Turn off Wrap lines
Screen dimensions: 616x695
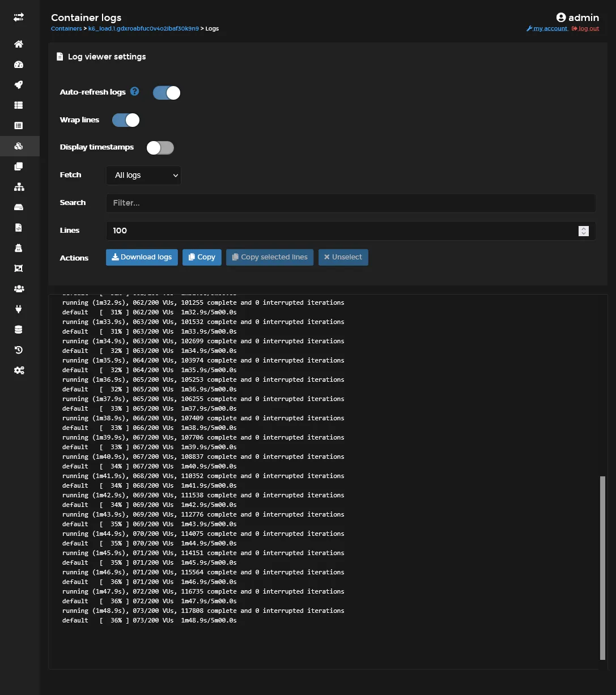coord(125,120)
